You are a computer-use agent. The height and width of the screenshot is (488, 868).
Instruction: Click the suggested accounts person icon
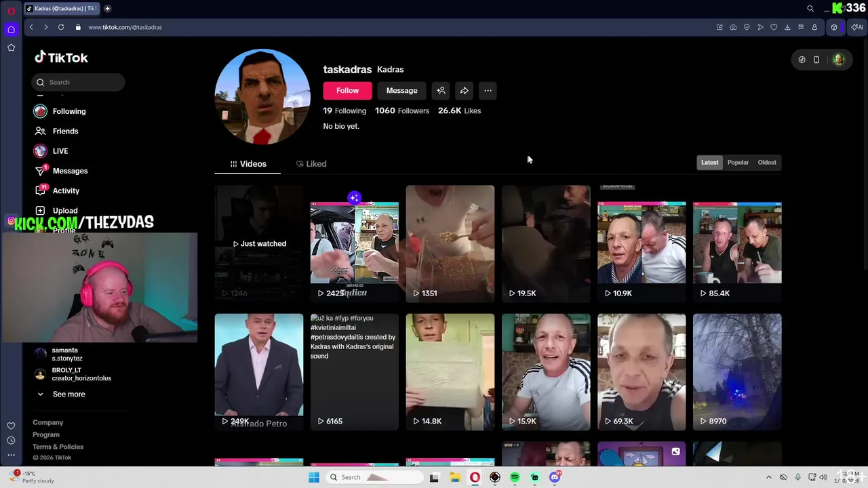(441, 91)
